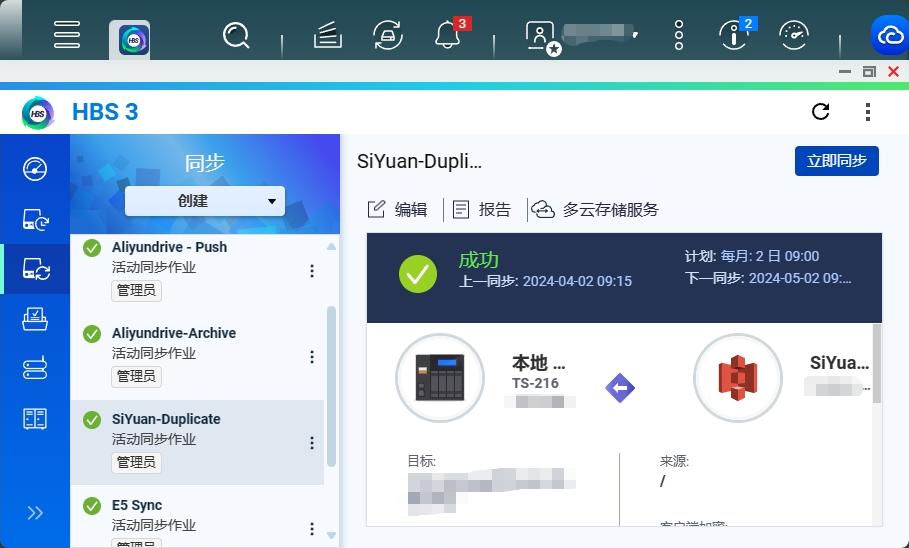Select the Aliyundrive-Archive job
This screenshot has height=548, width=909.
[197, 357]
